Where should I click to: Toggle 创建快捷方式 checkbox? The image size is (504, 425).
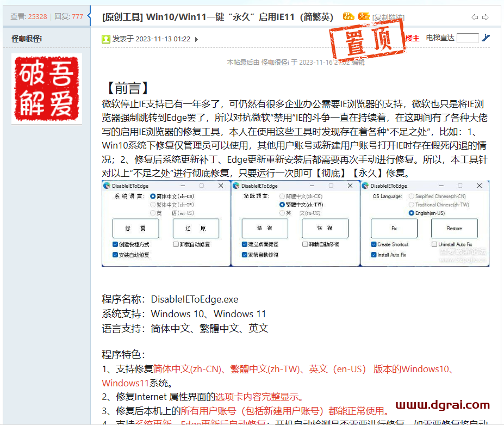coord(131,244)
